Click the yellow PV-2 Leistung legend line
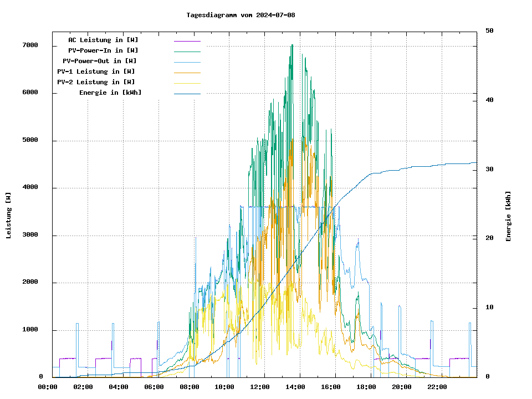The height and width of the screenshot is (399, 532). click(187, 83)
